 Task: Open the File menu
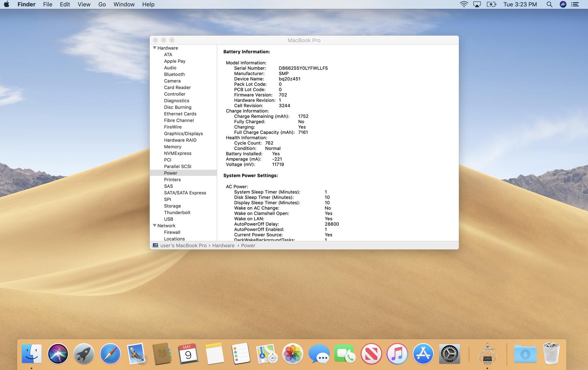[48, 4]
